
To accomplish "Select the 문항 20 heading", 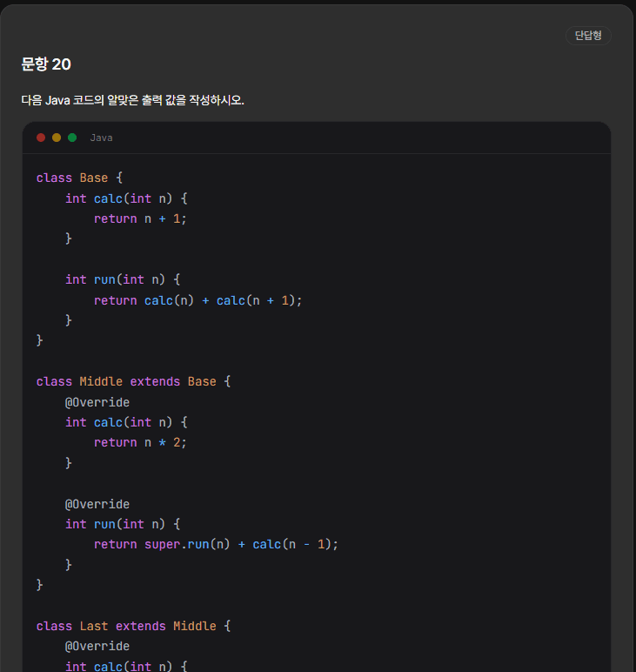I will 46,64.
